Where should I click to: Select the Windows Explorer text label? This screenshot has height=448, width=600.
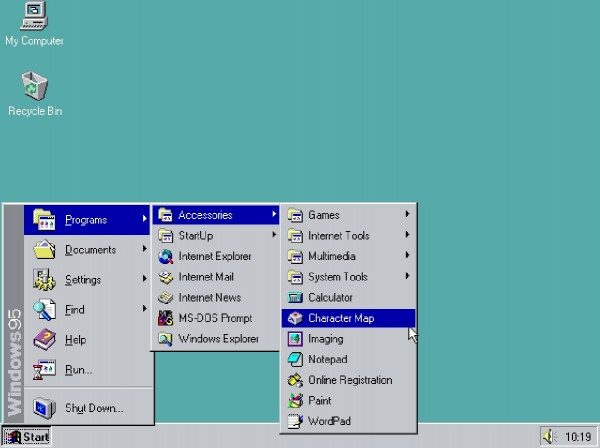tap(218, 339)
